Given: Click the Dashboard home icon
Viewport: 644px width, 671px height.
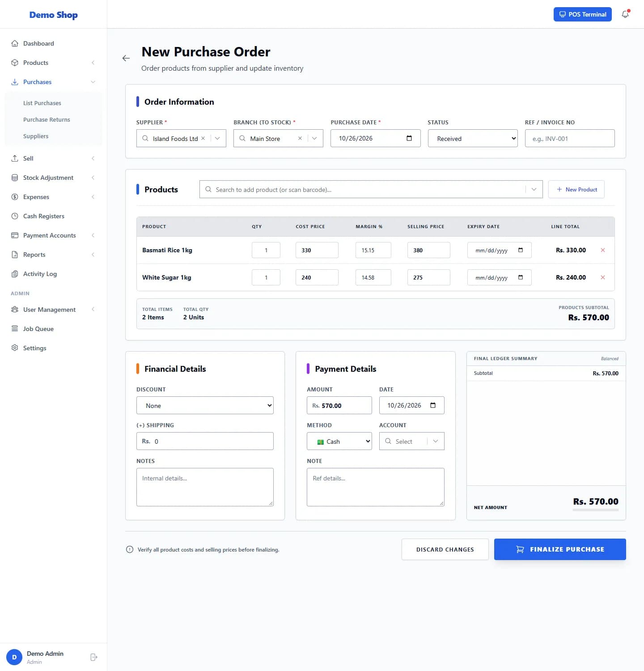Looking at the screenshot, I should pos(15,43).
